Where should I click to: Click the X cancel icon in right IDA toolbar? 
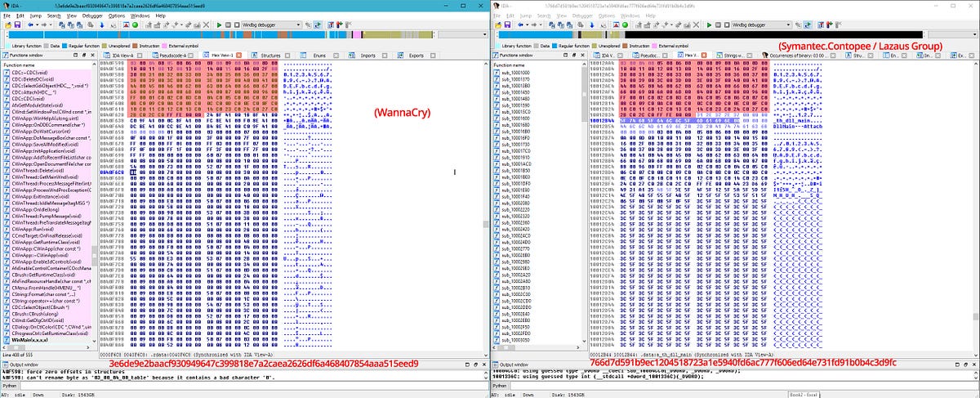click(x=696, y=25)
